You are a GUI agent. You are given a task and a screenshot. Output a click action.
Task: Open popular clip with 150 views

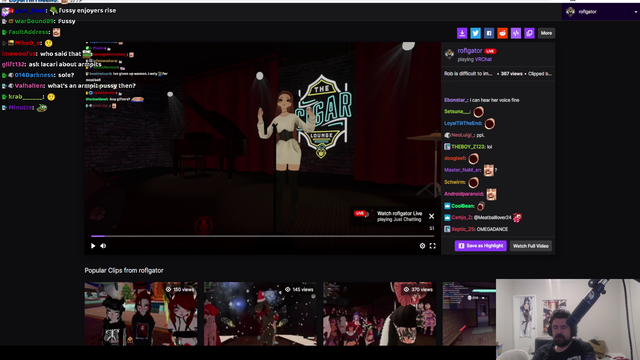[141, 314]
